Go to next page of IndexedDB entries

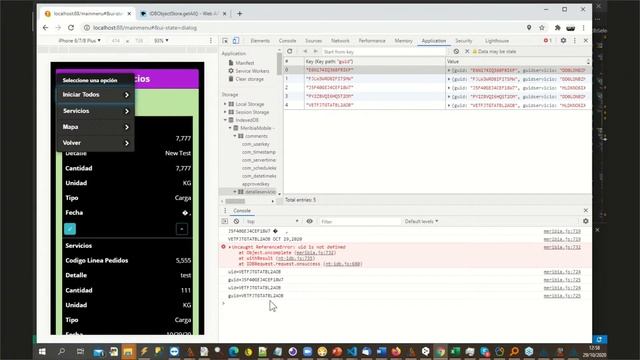[316, 51]
